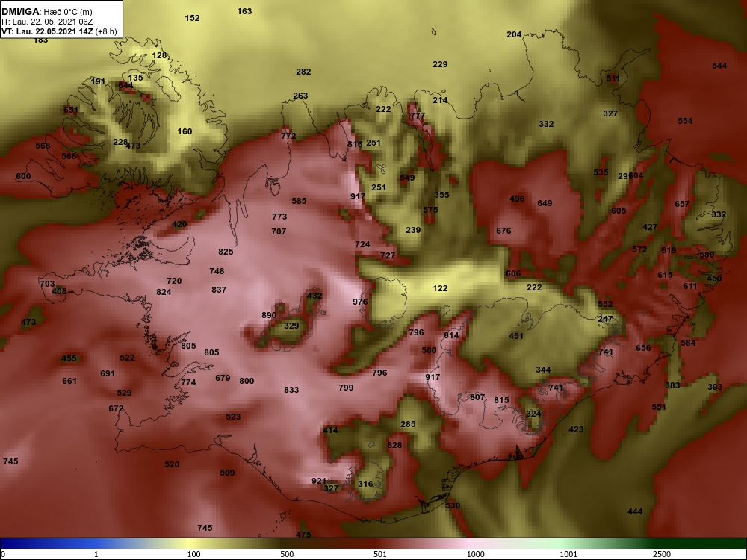The height and width of the screenshot is (560, 747).
Task: Click the Westfjords value 128
Action: [x=160, y=55]
